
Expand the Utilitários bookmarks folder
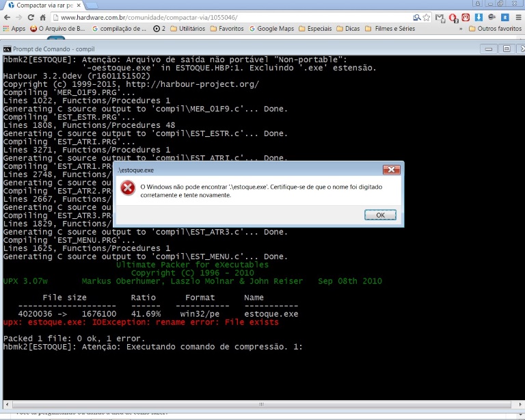pos(188,29)
